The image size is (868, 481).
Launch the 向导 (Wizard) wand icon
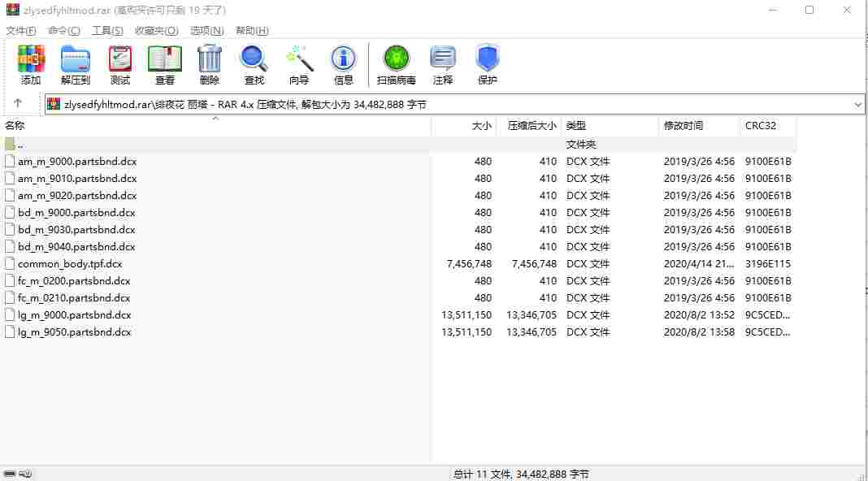tap(299, 58)
